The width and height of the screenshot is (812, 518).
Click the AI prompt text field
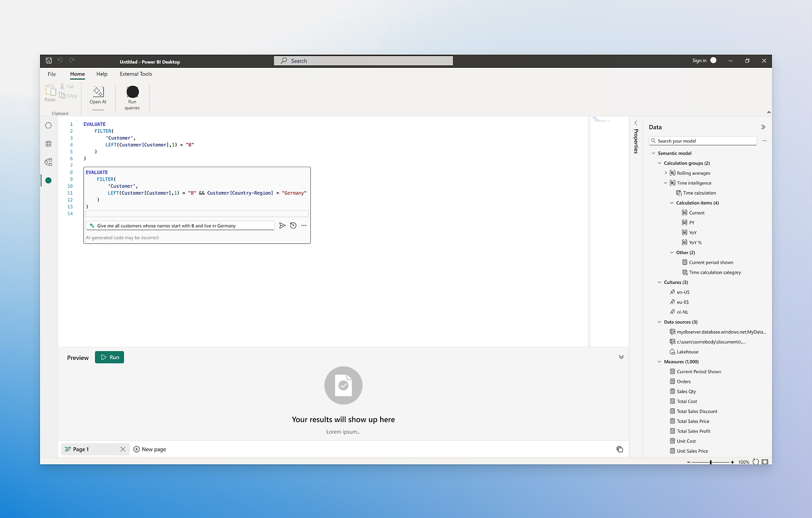click(x=181, y=226)
